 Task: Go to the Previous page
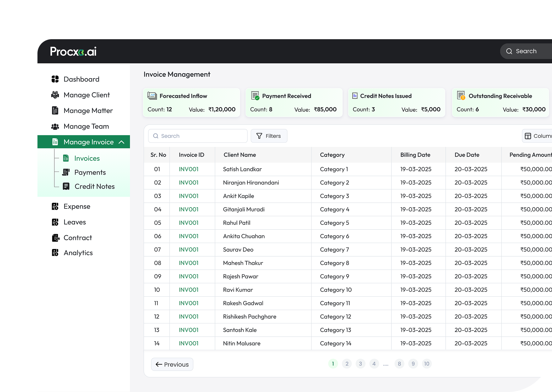172,364
